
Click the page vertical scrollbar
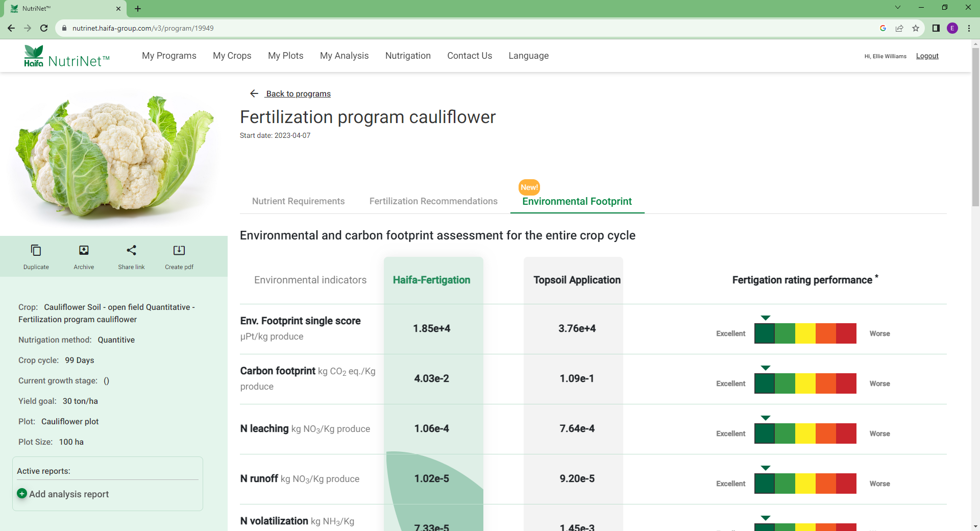975,128
